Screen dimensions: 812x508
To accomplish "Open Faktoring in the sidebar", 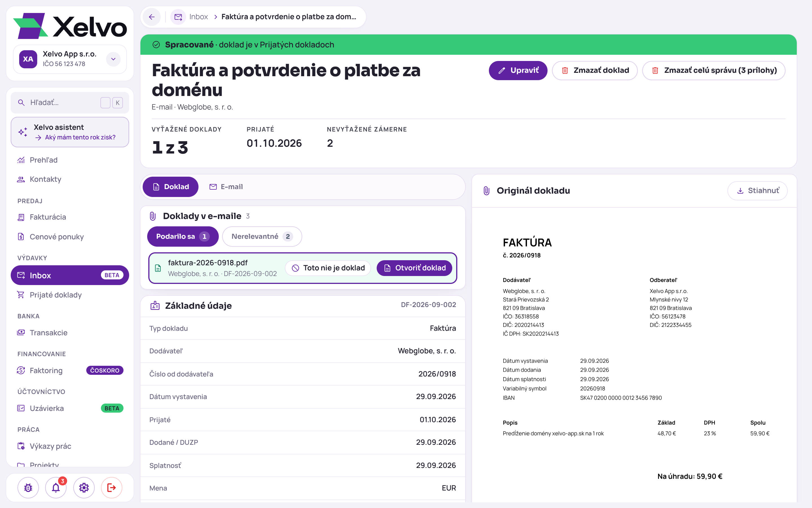I will pyautogui.click(x=70, y=370).
